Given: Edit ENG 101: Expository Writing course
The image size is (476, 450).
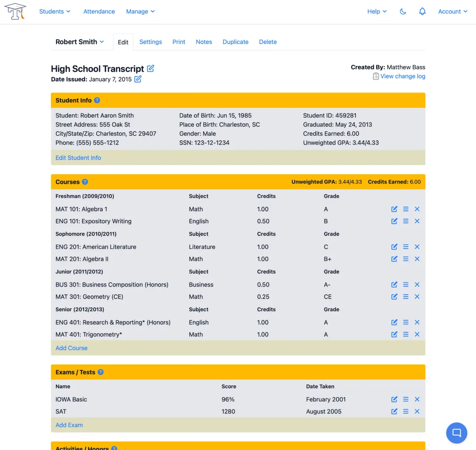Looking at the screenshot, I should click(394, 221).
